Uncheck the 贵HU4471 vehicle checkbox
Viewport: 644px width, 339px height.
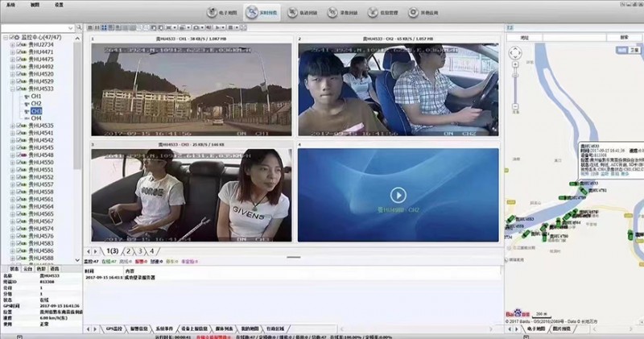[18, 52]
